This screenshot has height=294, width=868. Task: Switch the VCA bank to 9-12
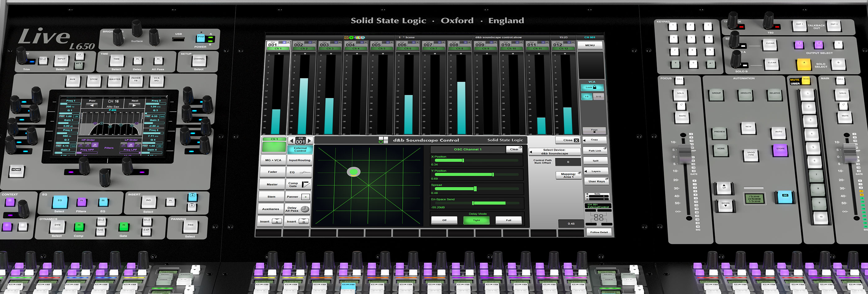(598, 97)
